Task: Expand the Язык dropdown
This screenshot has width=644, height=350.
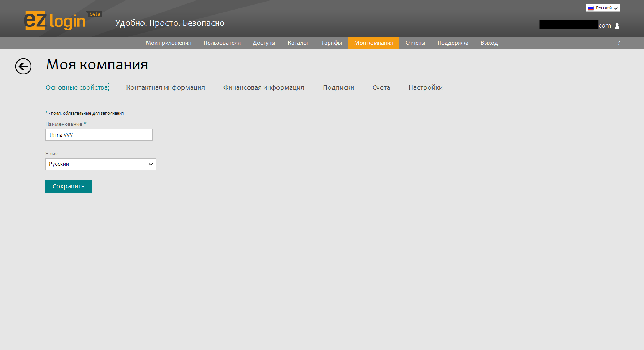Action: [x=101, y=164]
